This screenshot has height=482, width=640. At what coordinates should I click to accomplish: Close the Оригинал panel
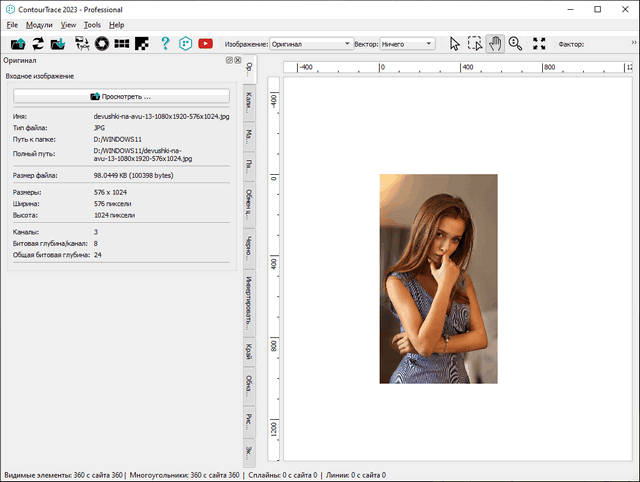[238, 60]
